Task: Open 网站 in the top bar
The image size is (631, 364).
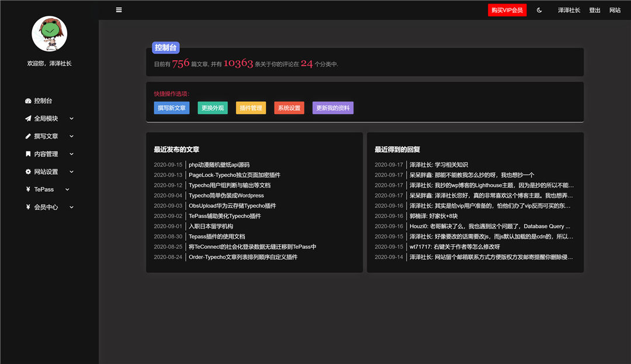Action: [615, 10]
